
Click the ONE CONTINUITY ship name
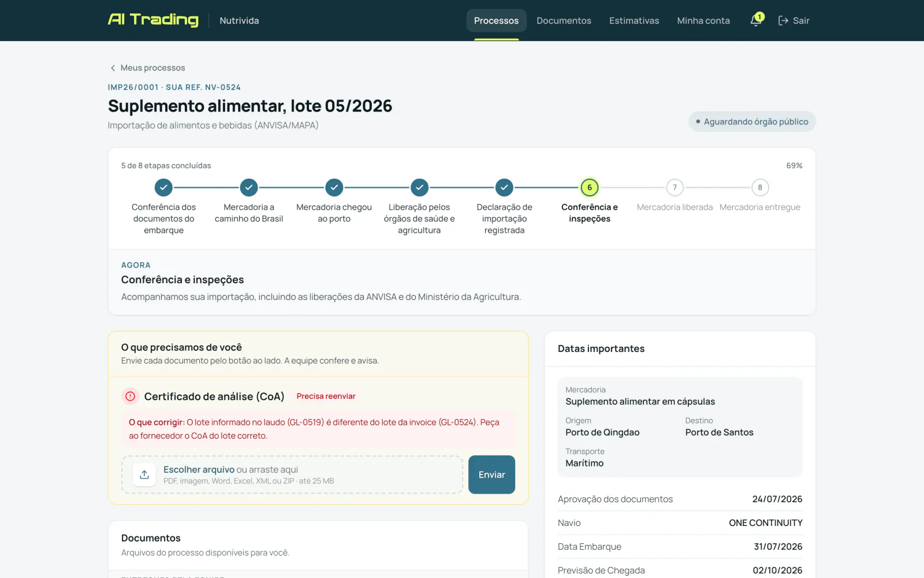click(x=766, y=523)
